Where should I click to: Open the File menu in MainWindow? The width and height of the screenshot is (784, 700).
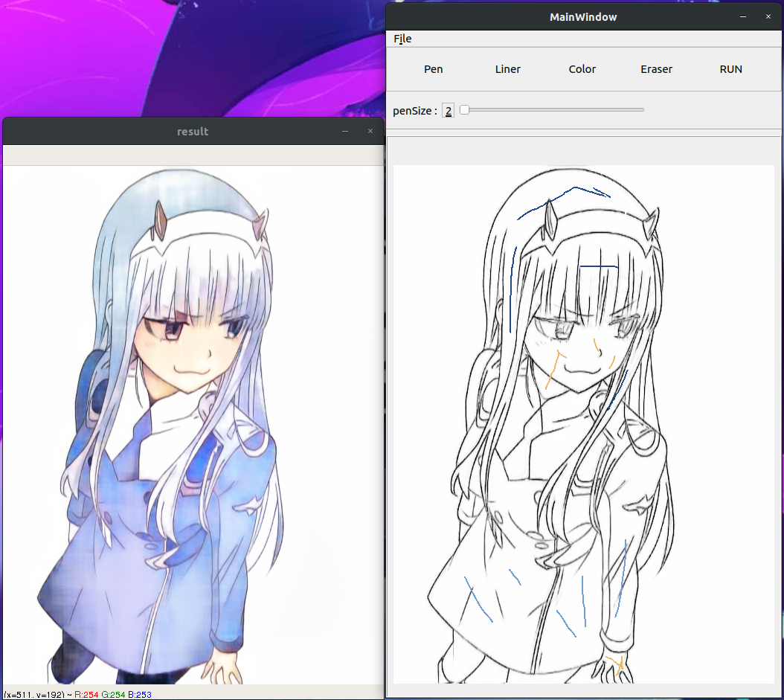tap(402, 39)
